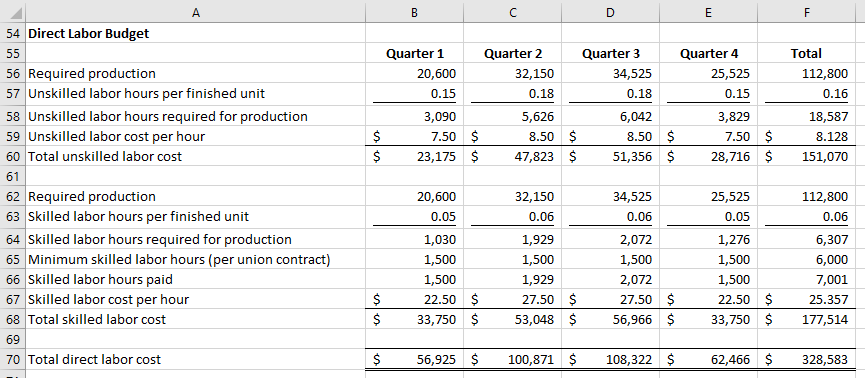Select row 61 header
The height and width of the screenshot is (378, 865).
tap(12, 177)
